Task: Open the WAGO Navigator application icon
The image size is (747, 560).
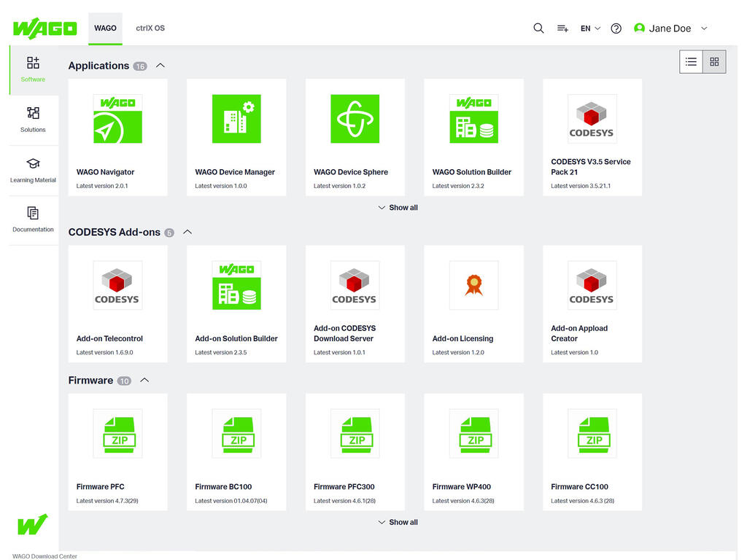Action: pyautogui.click(x=117, y=119)
